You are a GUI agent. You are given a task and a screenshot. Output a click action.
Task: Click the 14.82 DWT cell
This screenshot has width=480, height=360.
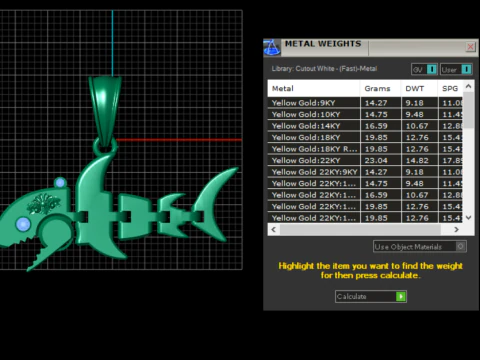(419, 160)
